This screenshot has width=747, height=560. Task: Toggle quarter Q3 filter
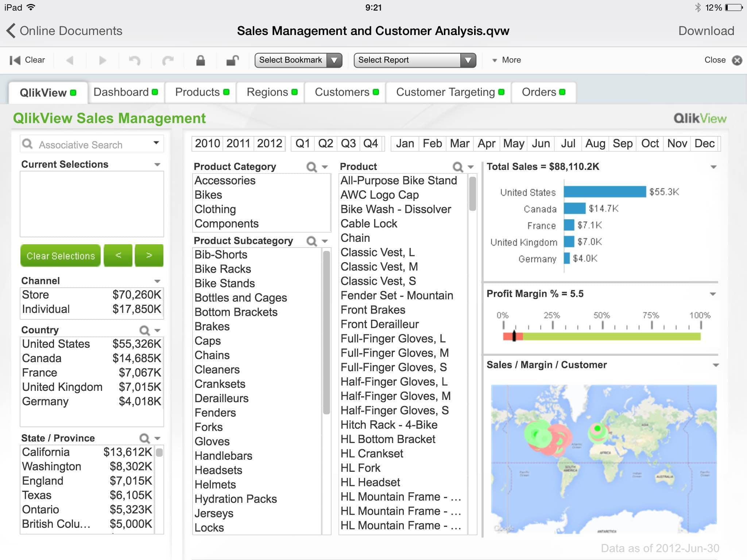click(348, 144)
